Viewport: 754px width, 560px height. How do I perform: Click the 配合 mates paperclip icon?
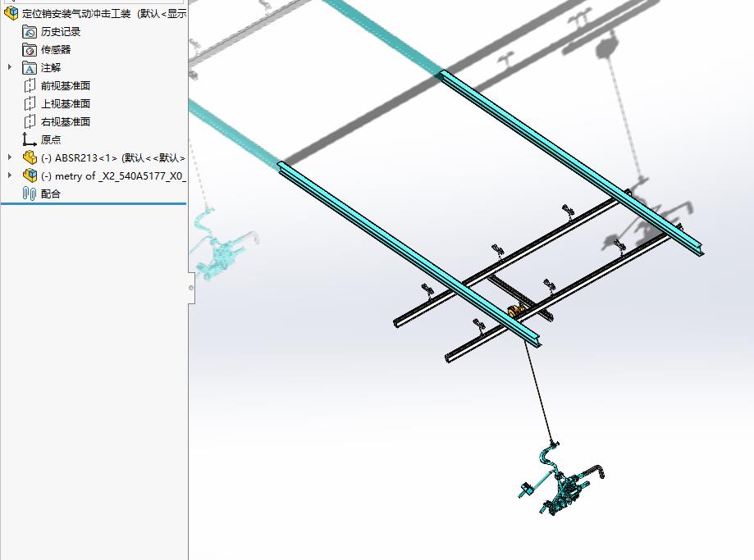point(30,193)
